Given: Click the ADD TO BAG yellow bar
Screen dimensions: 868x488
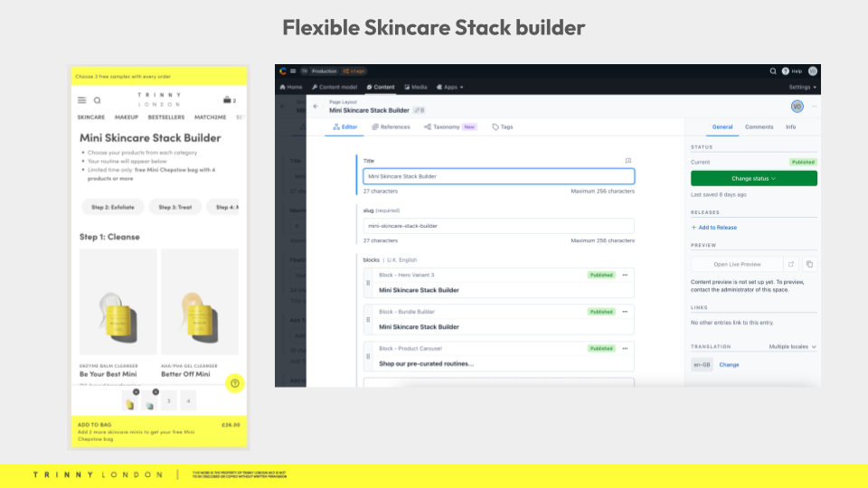Looking at the screenshot, I should (x=159, y=432).
